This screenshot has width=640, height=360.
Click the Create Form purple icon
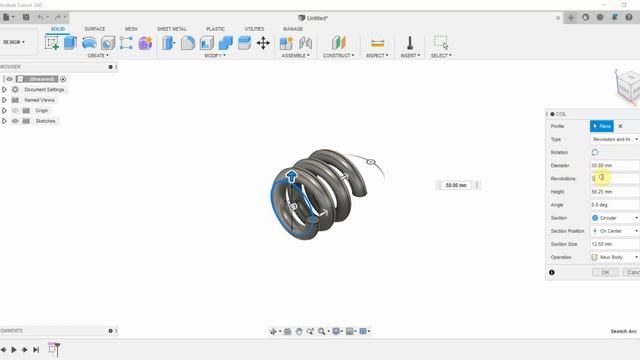pos(145,43)
